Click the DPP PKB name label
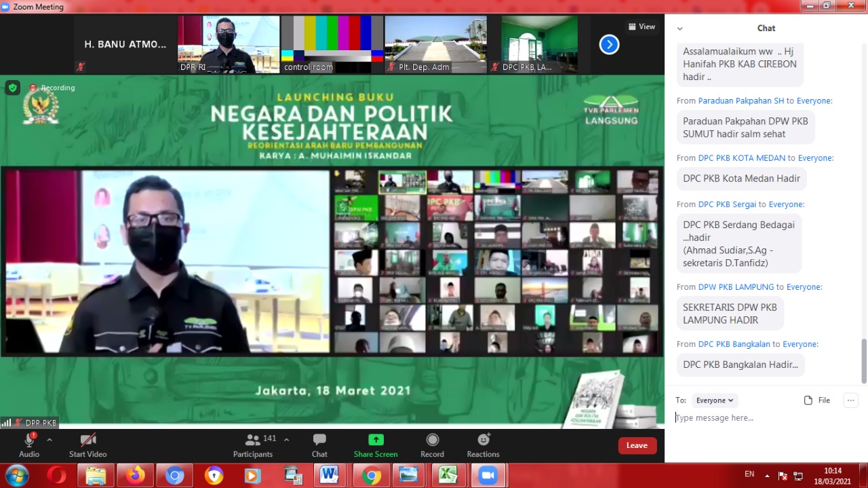The height and width of the screenshot is (488, 868). (x=41, y=423)
